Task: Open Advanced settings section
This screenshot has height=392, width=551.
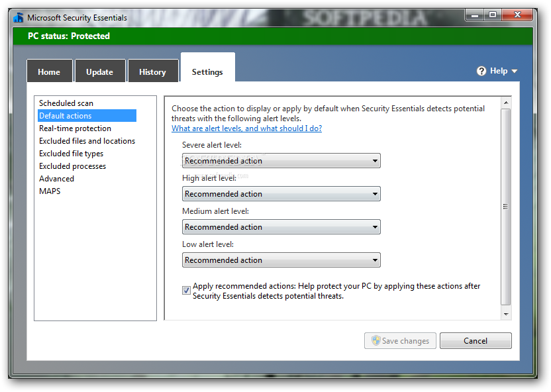Action: click(x=56, y=179)
